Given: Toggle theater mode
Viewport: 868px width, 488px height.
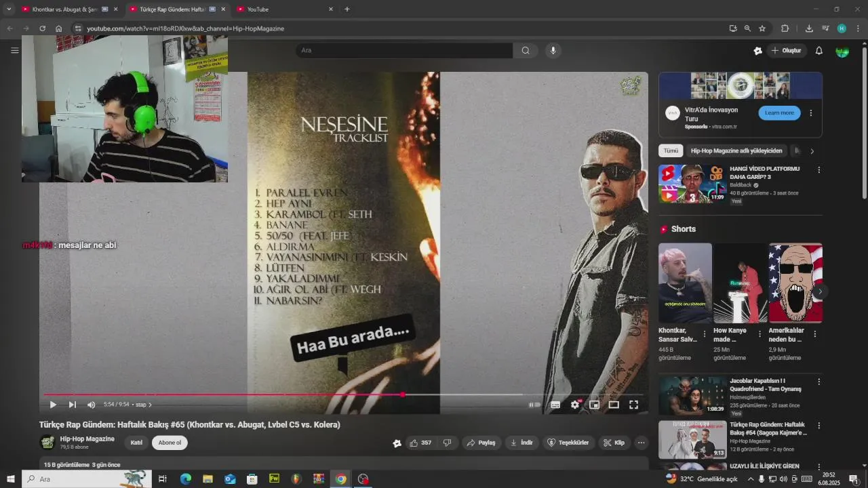Looking at the screenshot, I should coord(614,405).
